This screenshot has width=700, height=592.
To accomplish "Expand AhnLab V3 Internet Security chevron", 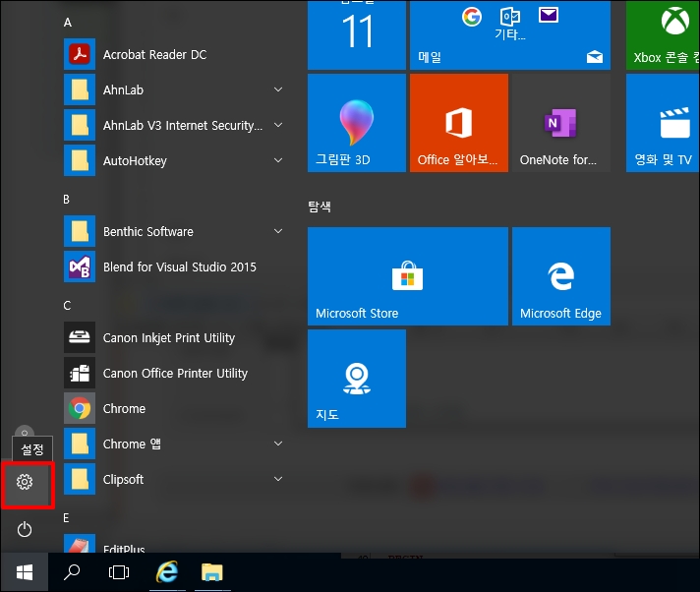I will point(278,125).
